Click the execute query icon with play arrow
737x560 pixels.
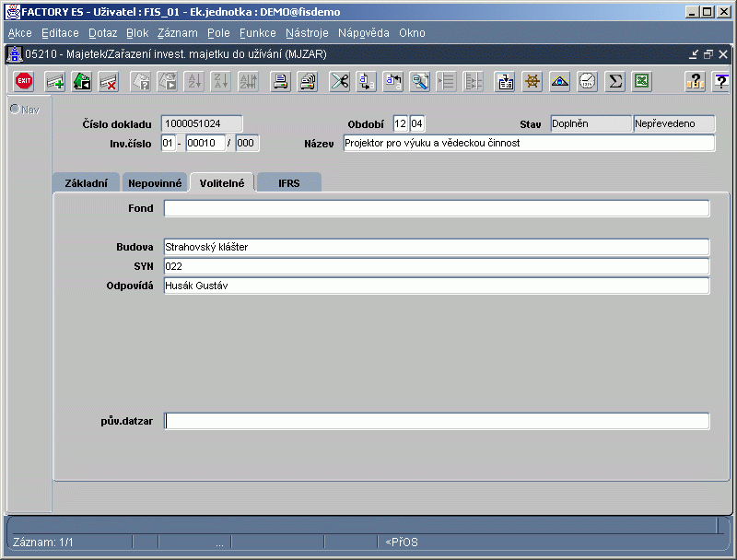click(x=168, y=81)
